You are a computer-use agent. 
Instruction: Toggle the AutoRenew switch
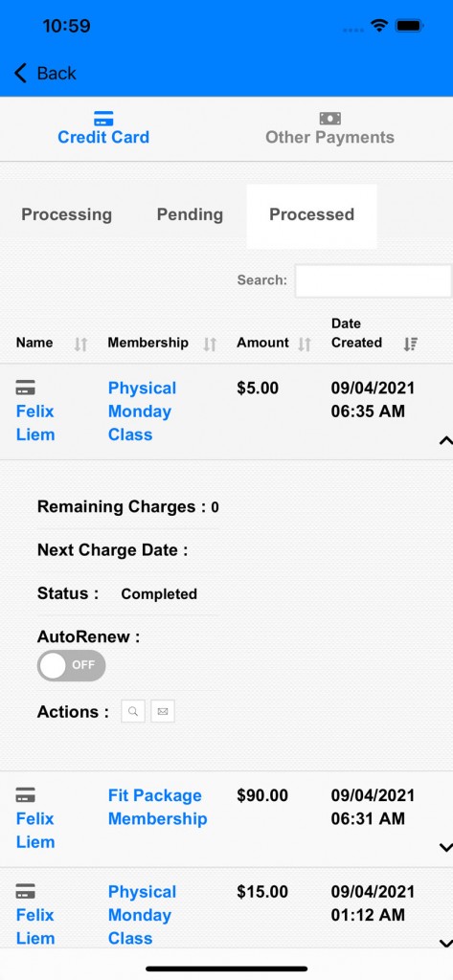pyautogui.click(x=71, y=666)
